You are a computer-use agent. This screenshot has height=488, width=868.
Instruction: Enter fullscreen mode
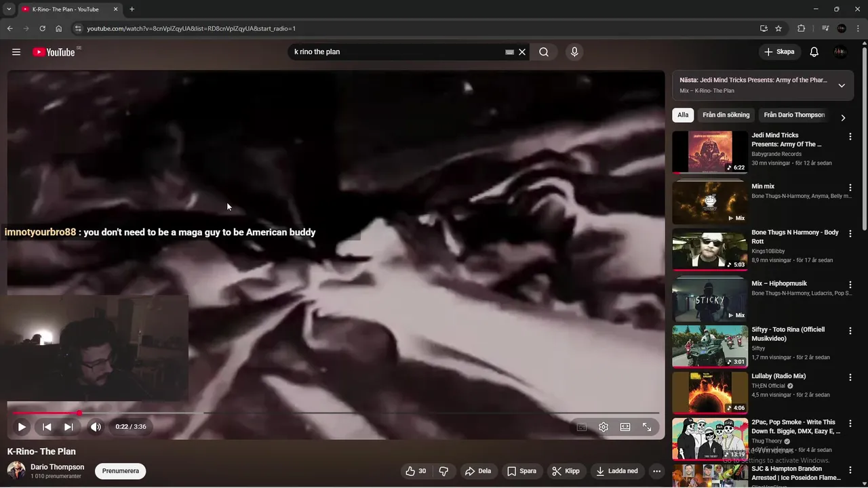[x=647, y=427]
